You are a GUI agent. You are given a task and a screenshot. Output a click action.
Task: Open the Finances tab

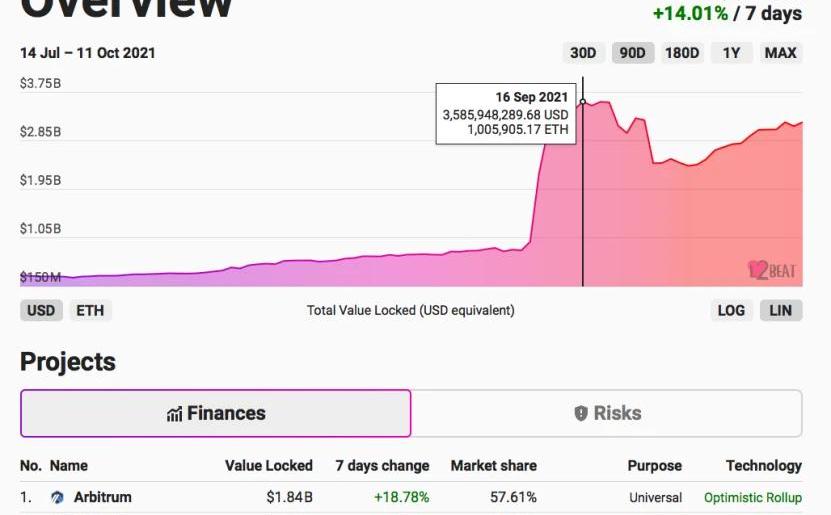tap(216, 413)
